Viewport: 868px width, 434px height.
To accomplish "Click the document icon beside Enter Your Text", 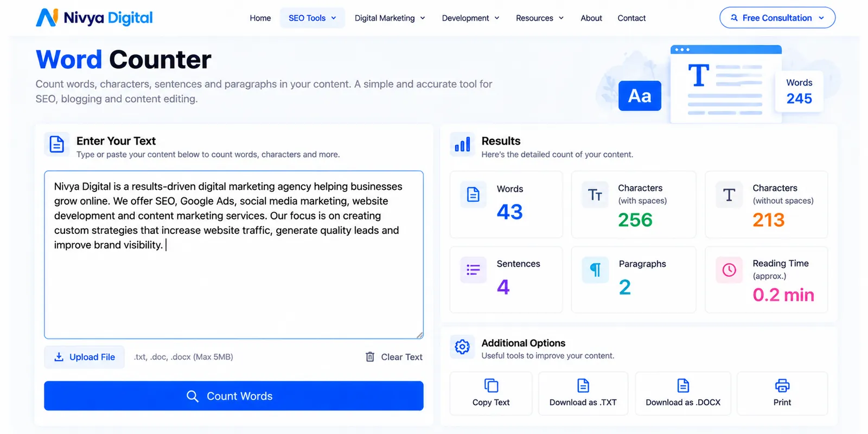I will (56, 144).
